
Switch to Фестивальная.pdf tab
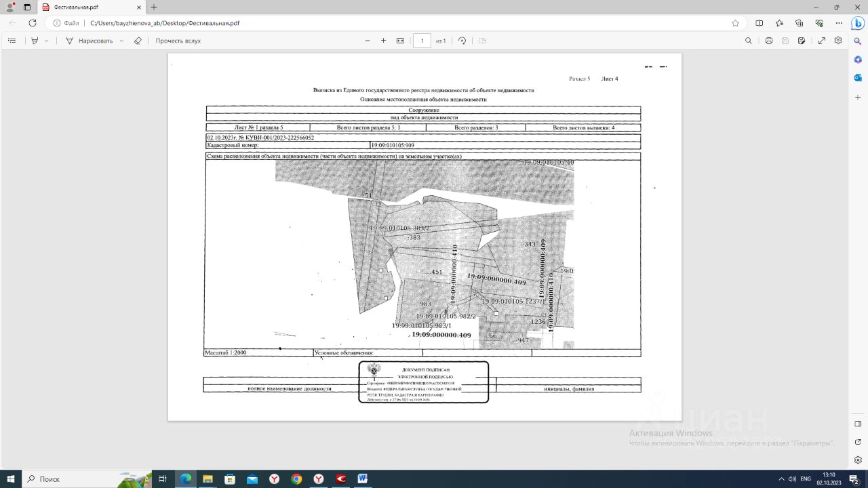tap(91, 7)
